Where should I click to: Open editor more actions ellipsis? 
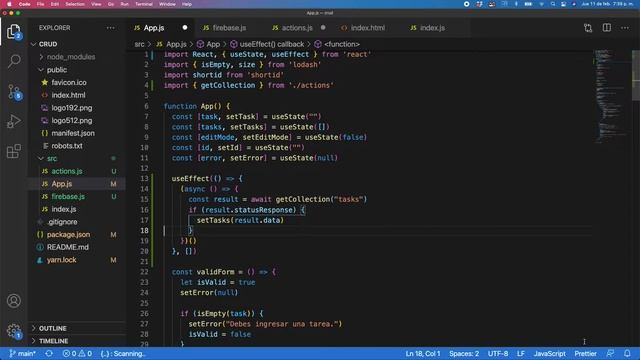(x=625, y=28)
